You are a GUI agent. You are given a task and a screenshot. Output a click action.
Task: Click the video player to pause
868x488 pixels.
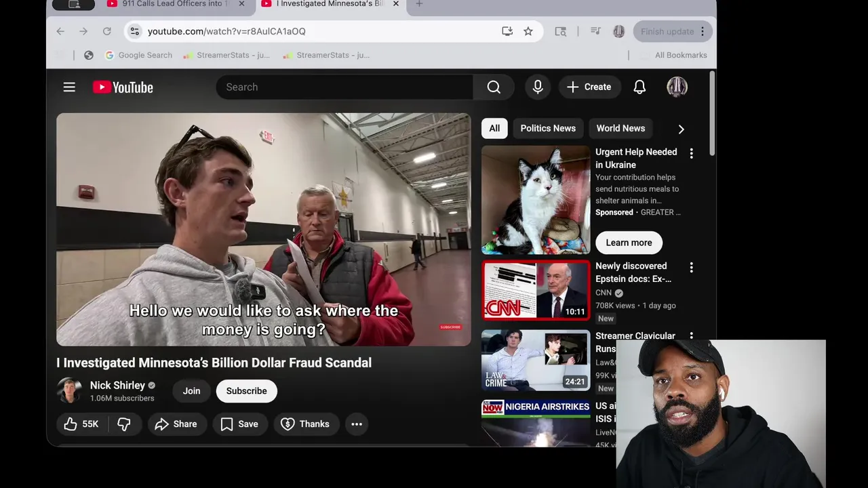263,229
